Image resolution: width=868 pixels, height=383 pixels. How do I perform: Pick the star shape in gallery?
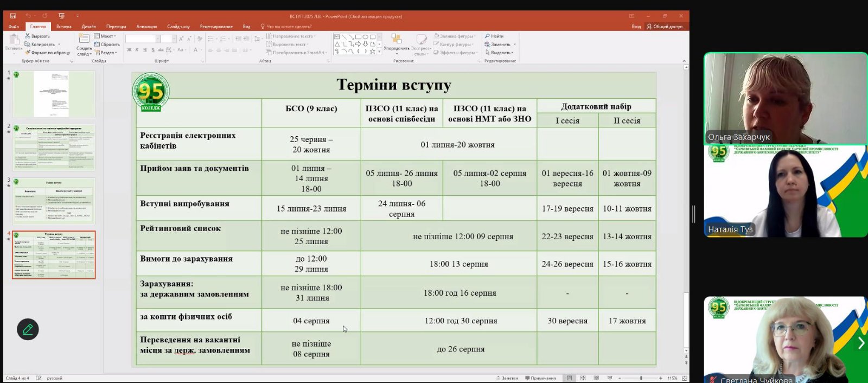tap(372, 51)
